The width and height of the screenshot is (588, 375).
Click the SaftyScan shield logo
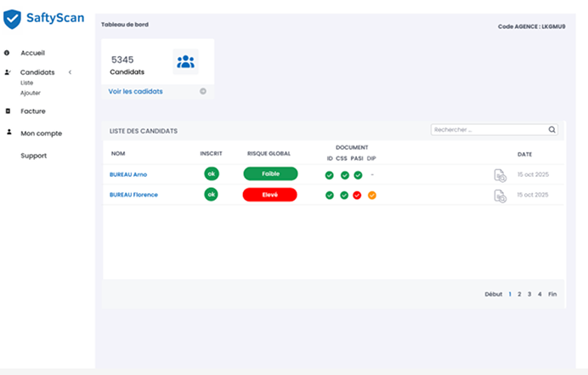(x=13, y=18)
